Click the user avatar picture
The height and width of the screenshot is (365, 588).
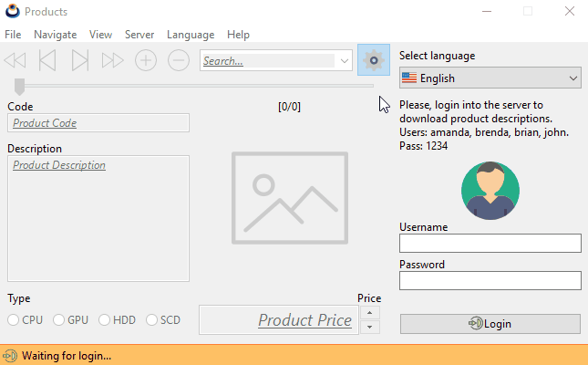click(490, 190)
